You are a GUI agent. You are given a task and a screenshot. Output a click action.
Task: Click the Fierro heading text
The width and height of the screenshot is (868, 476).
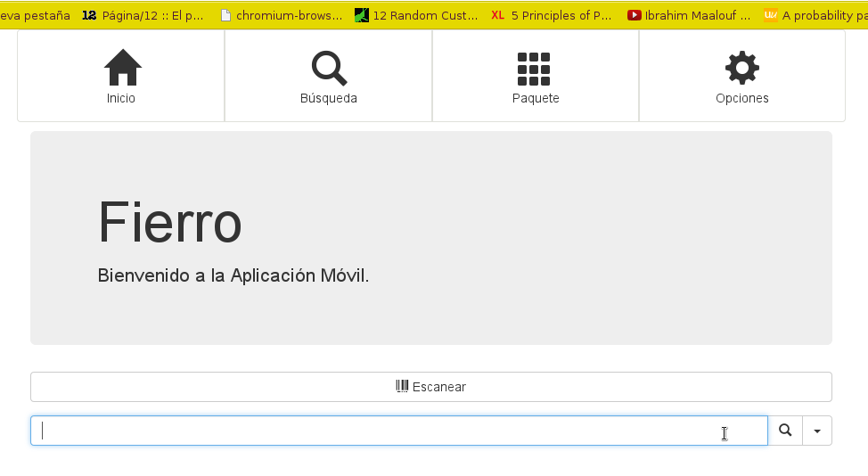pos(170,223)
